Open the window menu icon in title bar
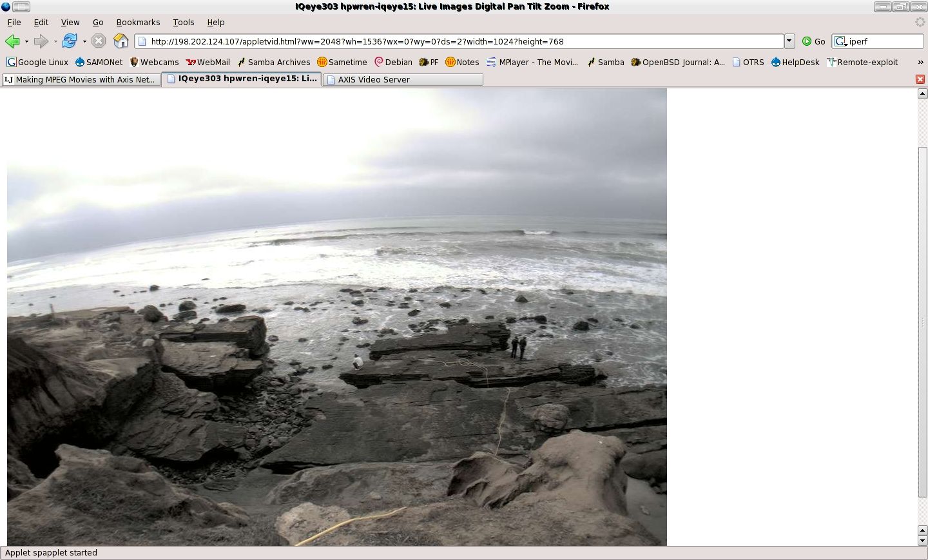This screenshot has height=560, width=928. [x=6, y=6]
